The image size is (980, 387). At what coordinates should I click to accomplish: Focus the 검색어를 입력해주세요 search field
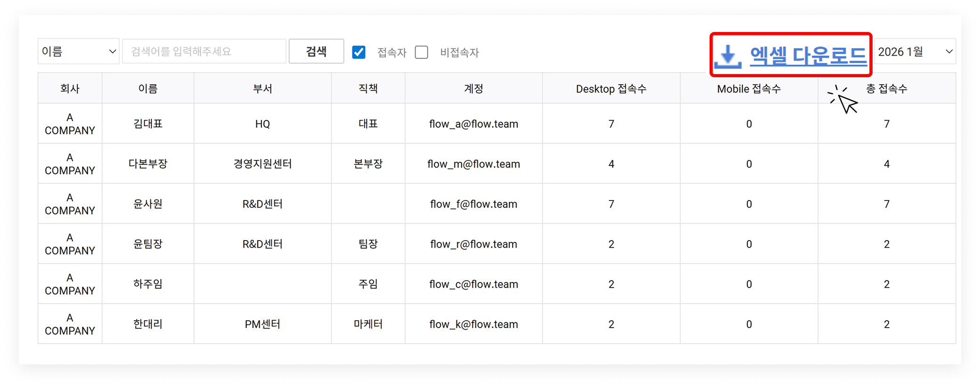coord(204,51)
